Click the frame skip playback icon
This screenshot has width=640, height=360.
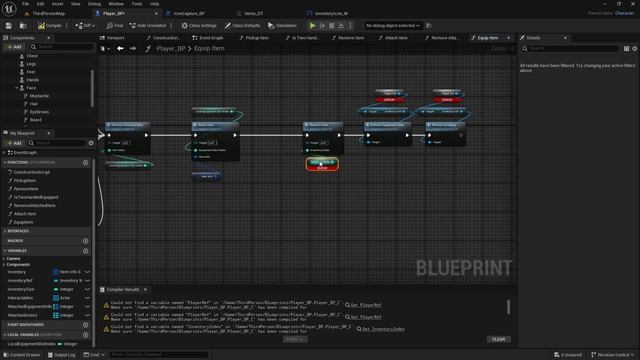pos(322,25)
